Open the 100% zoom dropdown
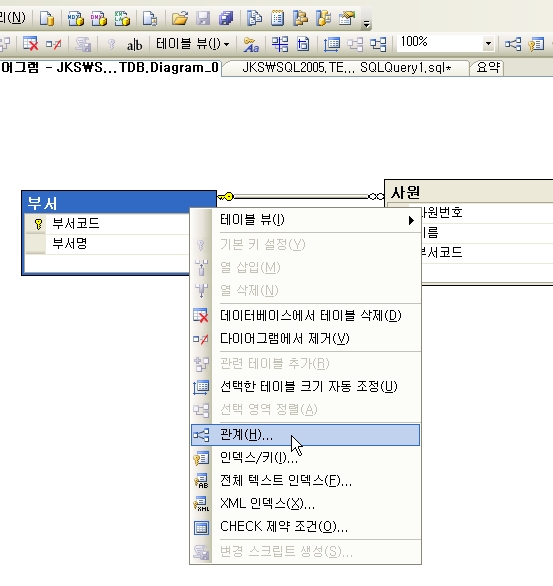Screen dimensions: 553x586 488,44
